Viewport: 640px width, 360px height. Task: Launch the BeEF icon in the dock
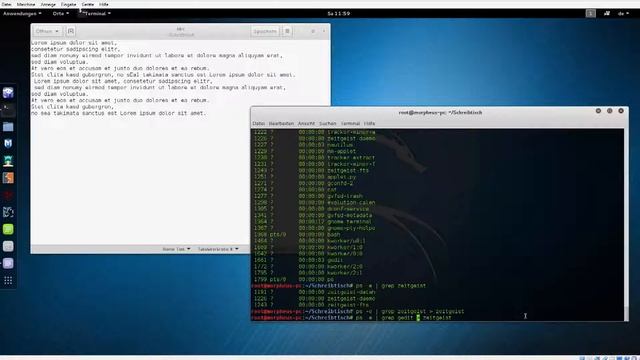click(8, 212)
